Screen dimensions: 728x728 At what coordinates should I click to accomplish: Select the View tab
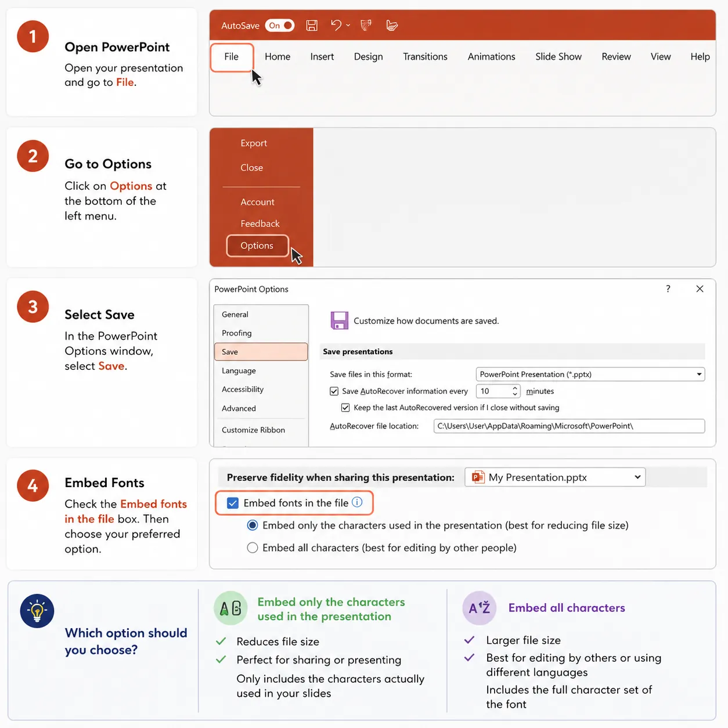click(x=661, y=57)
